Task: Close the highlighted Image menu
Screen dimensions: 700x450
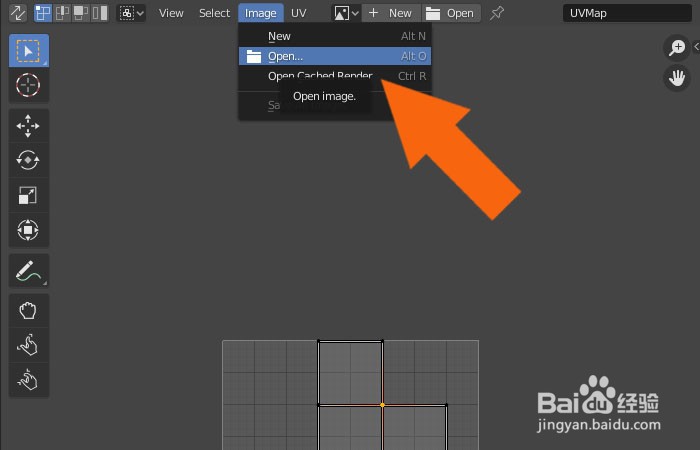Action: click(x=261, y=13)
